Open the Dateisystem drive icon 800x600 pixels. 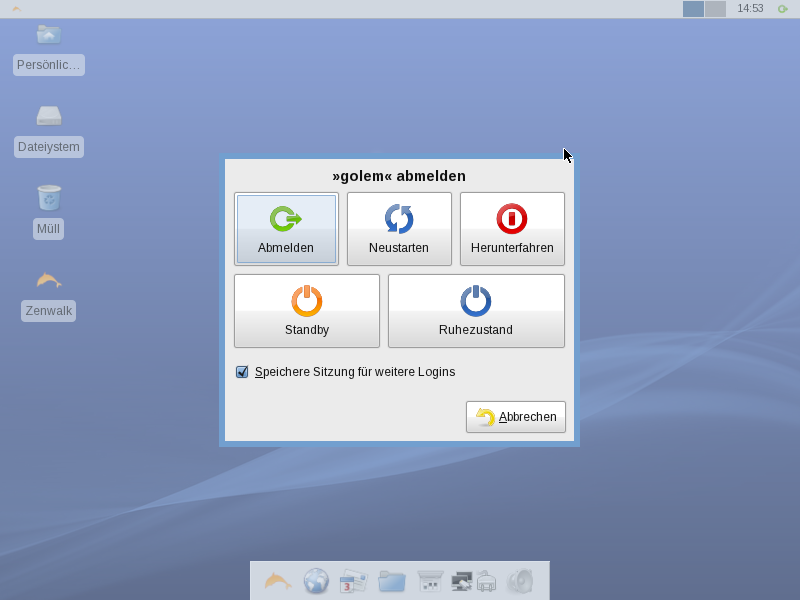click(x=49, y=116)
